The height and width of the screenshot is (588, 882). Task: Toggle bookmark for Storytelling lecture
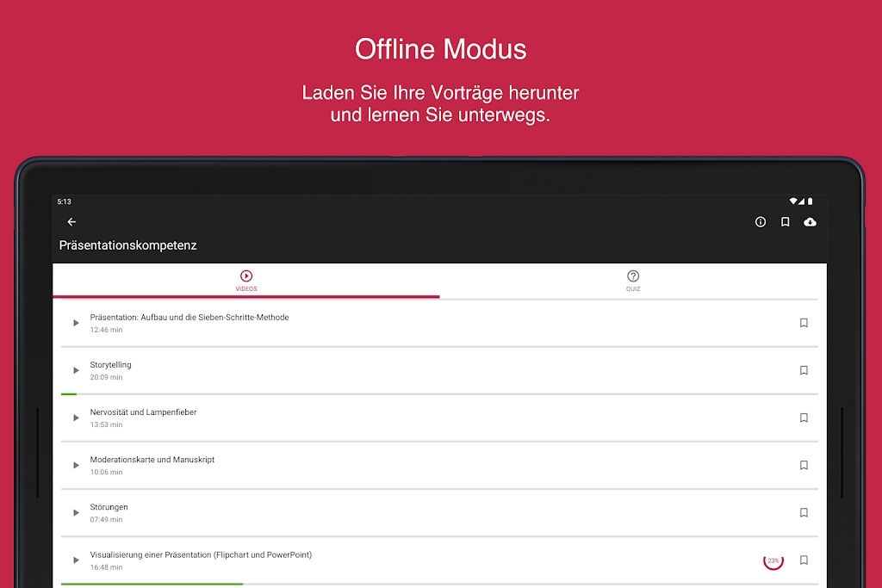point(804,370)
